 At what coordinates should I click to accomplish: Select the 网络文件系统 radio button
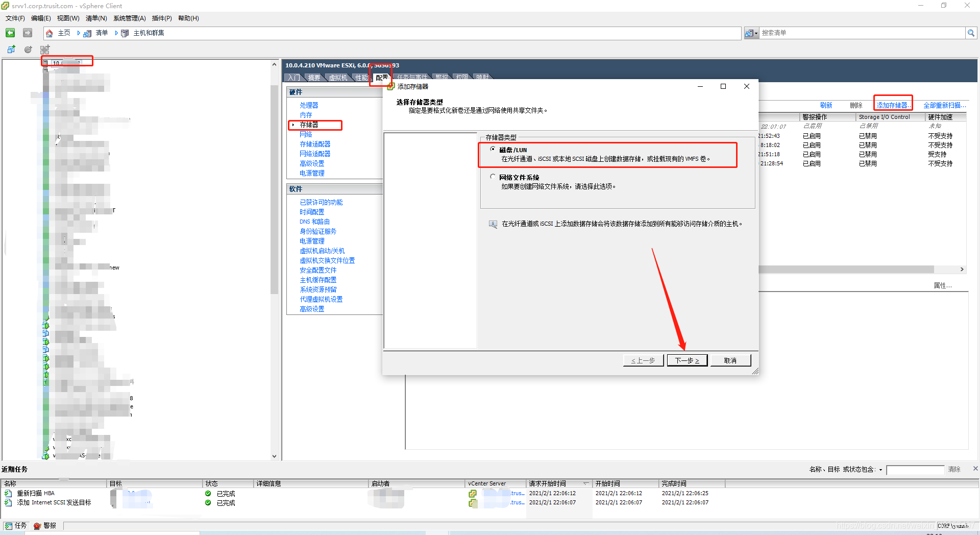[493, 177]
